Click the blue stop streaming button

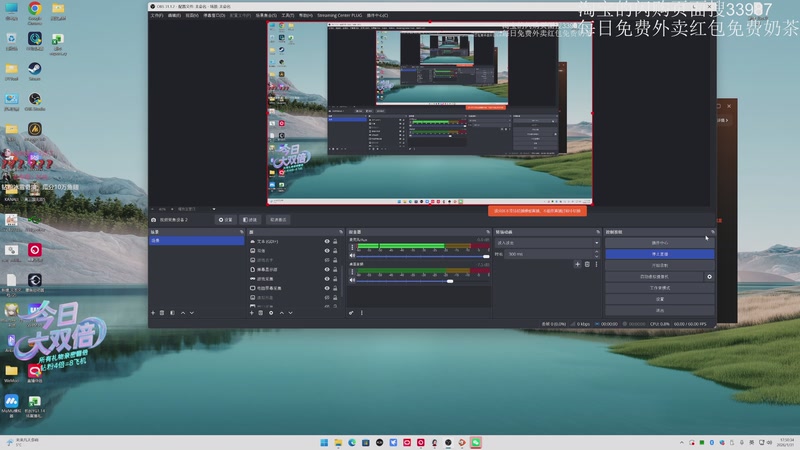coord(659,254)
